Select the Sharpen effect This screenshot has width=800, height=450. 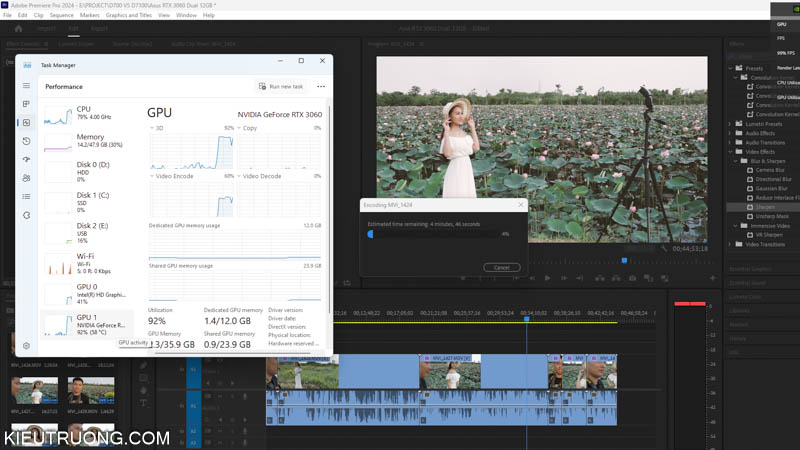(x=764, y=207)
